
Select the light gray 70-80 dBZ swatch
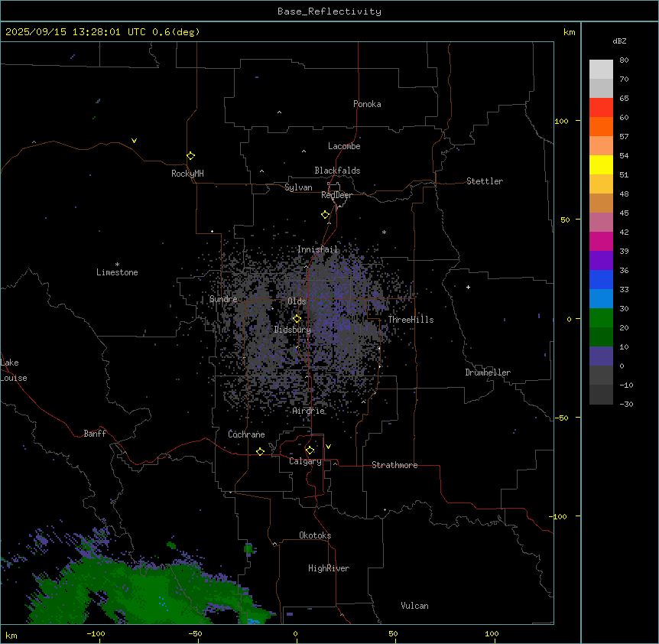coord(601,69)
